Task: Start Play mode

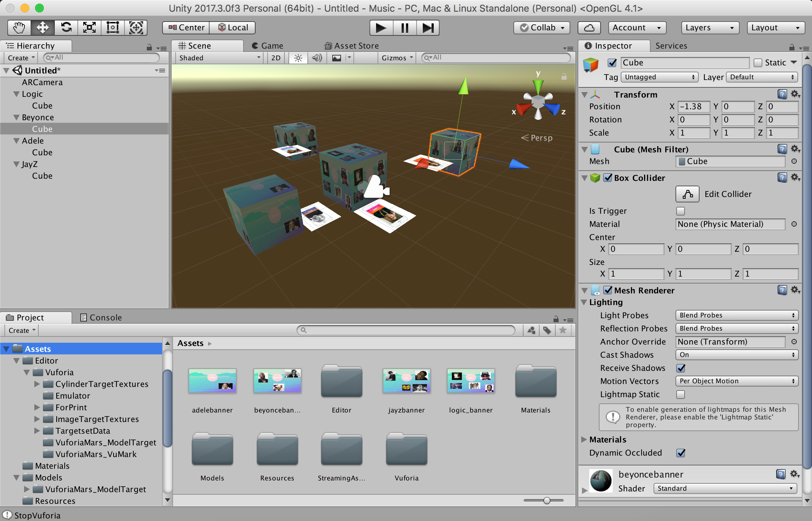Action: (381, 28)
